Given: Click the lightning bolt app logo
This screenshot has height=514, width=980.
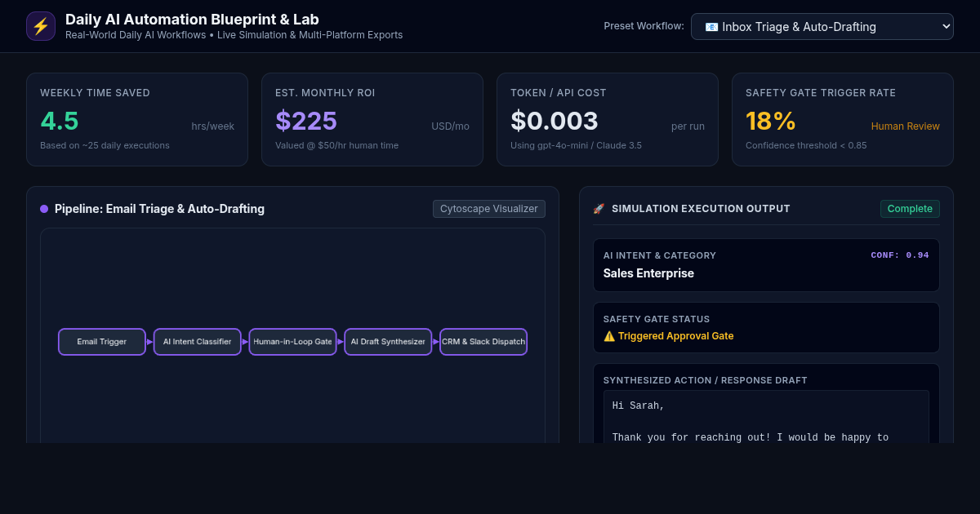Looking at the screenshot, I should click(41, 26).
